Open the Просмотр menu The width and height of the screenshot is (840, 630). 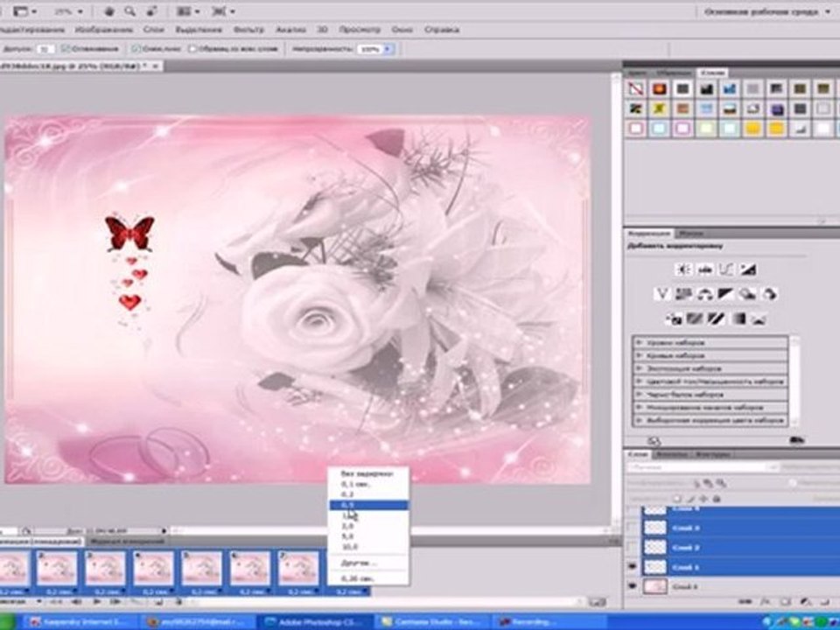360,30
